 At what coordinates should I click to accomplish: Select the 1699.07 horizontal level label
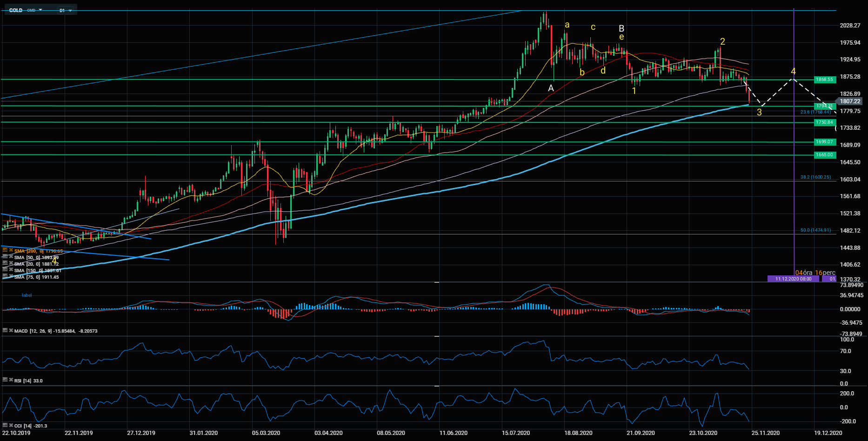[x=825, y=142]
